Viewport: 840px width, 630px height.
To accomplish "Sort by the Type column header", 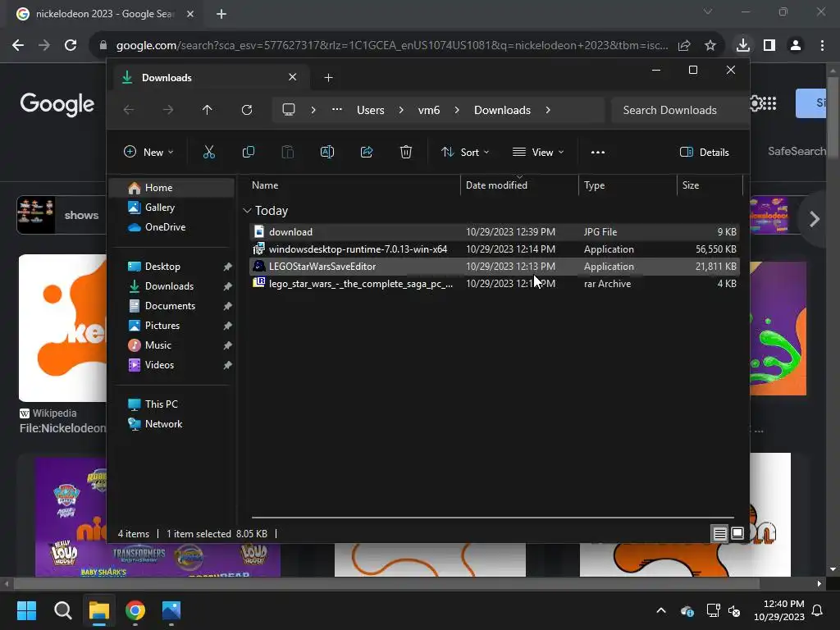I will click(628, 185).
